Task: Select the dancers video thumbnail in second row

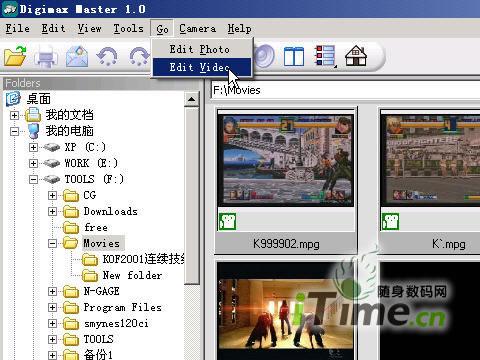Action: pyautogui.click(x=286, y=311)
